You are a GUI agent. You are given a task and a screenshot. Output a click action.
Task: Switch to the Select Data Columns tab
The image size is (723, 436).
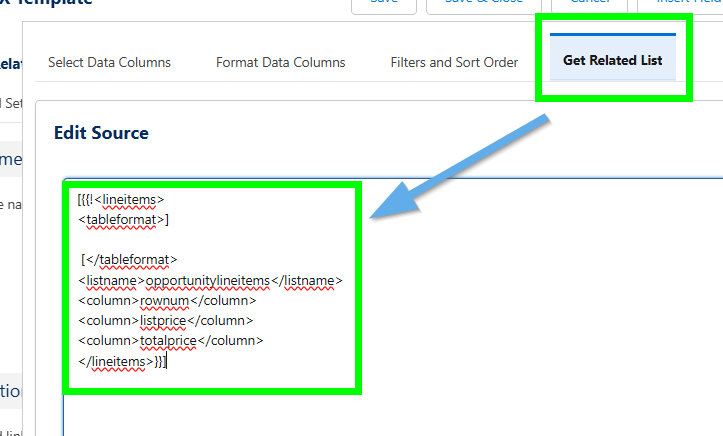click(109, 62)
